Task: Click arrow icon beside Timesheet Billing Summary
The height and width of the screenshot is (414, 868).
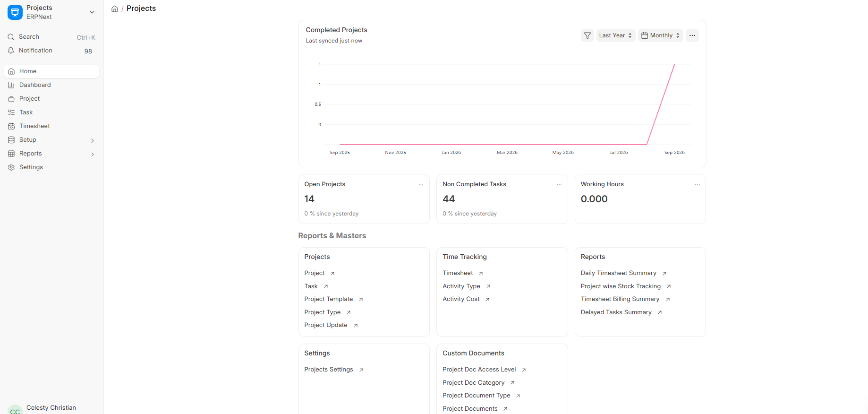Action: click(x=668, y=300)
